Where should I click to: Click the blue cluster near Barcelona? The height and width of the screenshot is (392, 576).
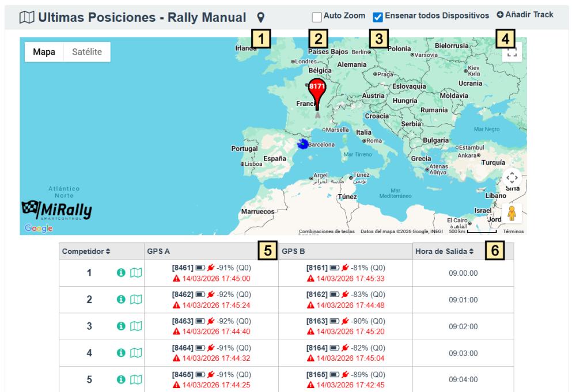pos(302,144)
